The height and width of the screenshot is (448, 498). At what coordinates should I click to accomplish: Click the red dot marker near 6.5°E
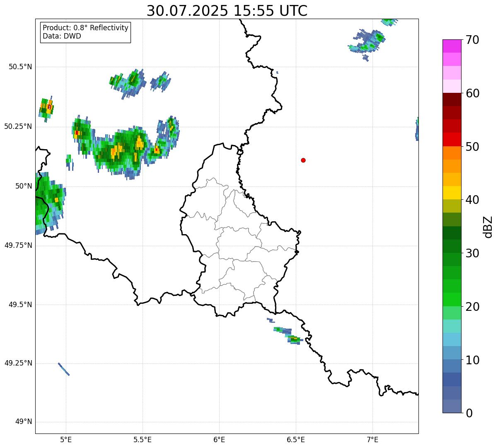(303, 160)
